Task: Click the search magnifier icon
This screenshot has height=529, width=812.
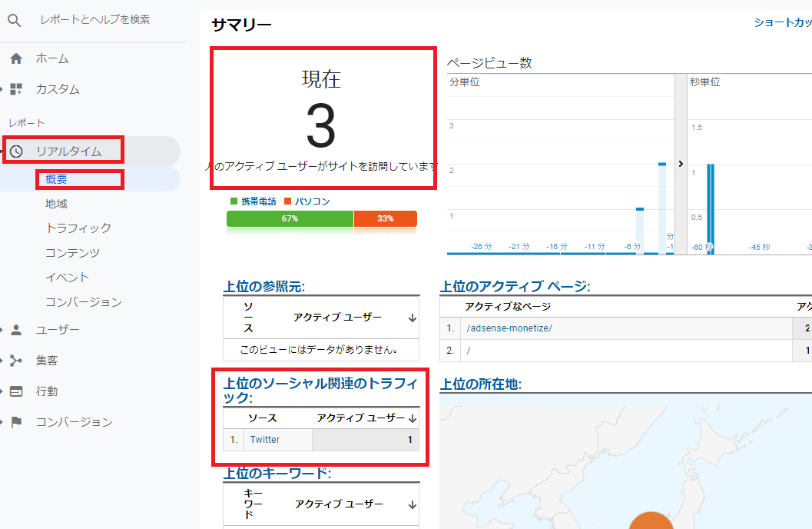Action: tap(15, 20)
